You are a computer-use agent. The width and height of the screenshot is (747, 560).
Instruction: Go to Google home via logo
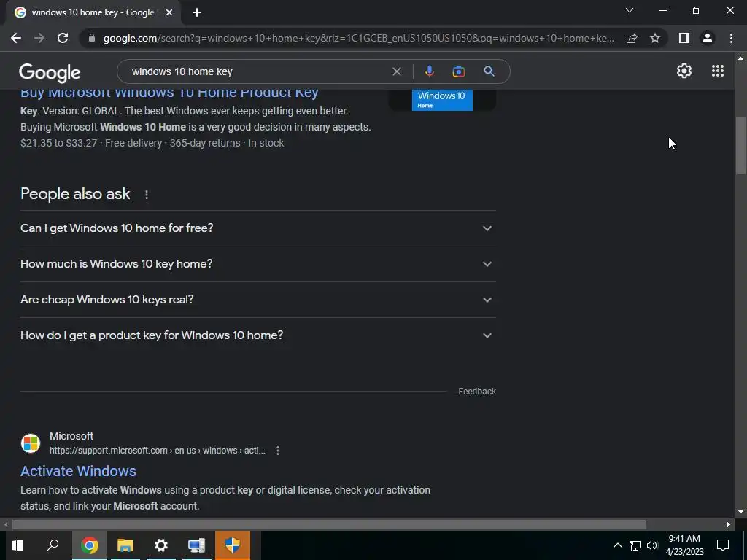pos(50,72)
